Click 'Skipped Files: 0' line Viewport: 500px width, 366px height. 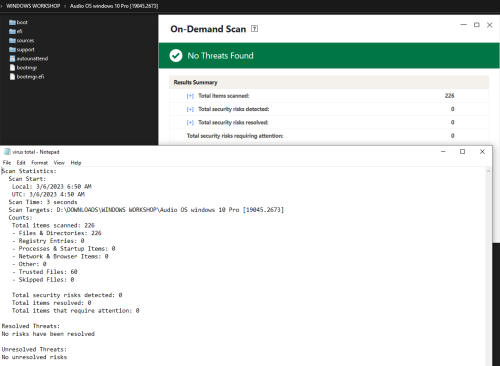point(43,280)
